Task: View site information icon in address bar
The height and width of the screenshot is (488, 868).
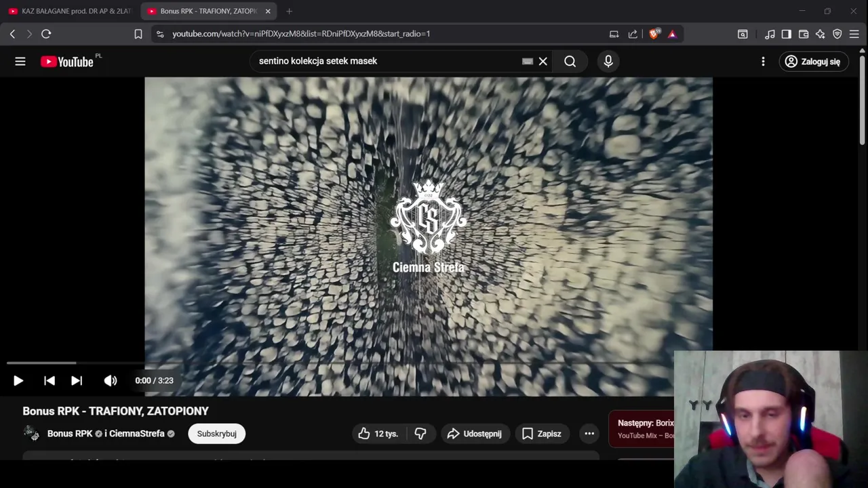Action: pos(160,34)
